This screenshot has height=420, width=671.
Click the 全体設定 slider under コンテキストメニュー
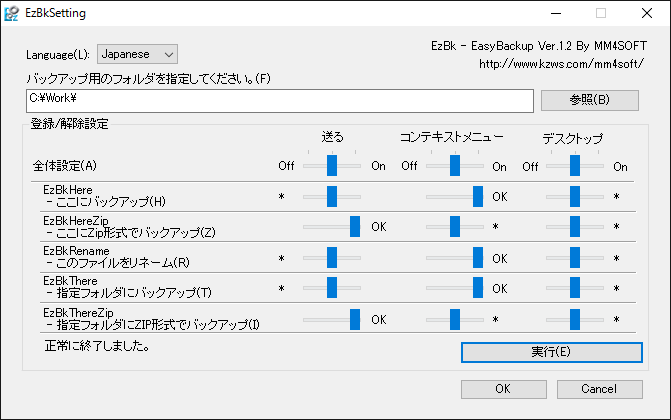tap(455, 166)
